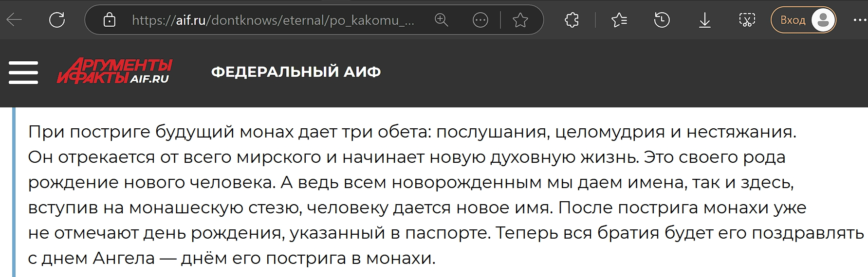Click the Аргументы и Факты logo
This screenshot has width=868, height=277.
click(115, 72)
